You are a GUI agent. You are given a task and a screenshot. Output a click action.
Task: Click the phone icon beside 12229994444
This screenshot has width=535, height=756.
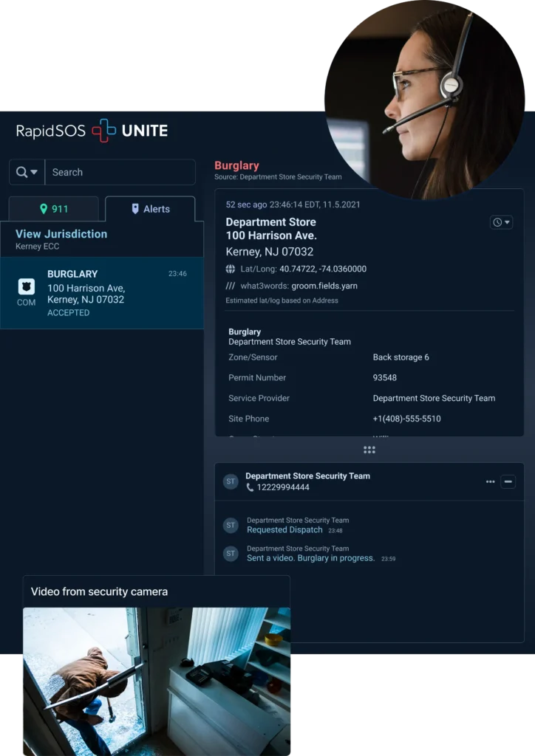250,487
